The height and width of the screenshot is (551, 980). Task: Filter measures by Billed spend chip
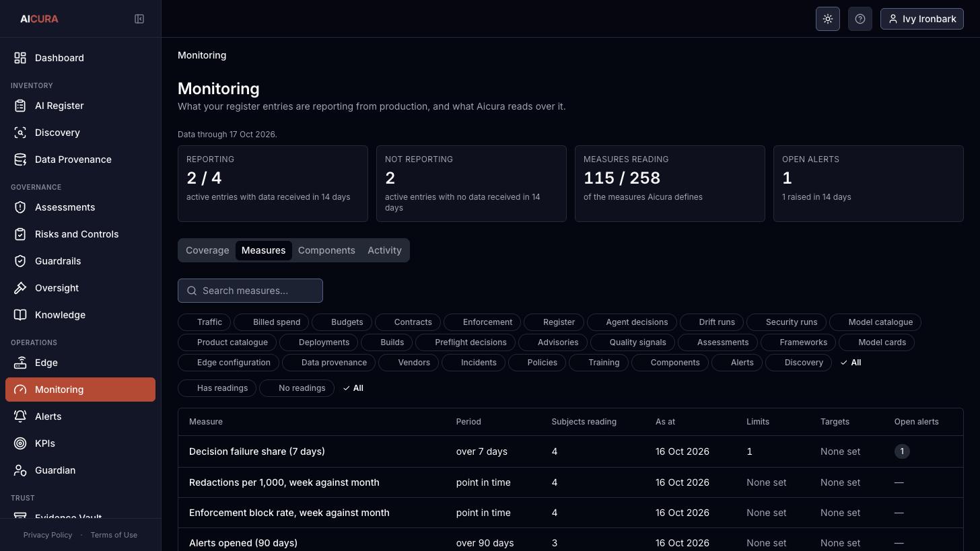point(271,322)
